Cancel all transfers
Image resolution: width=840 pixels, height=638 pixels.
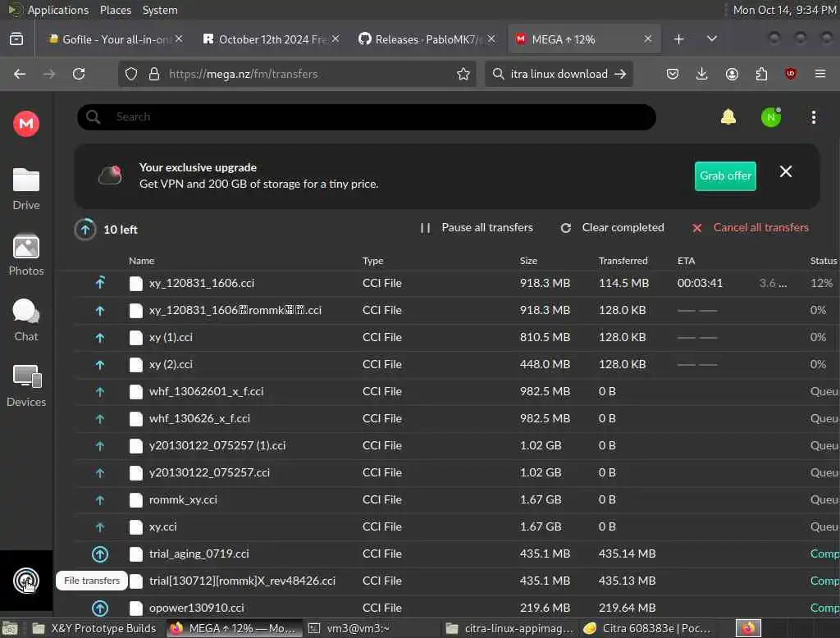tap(750, 228)
